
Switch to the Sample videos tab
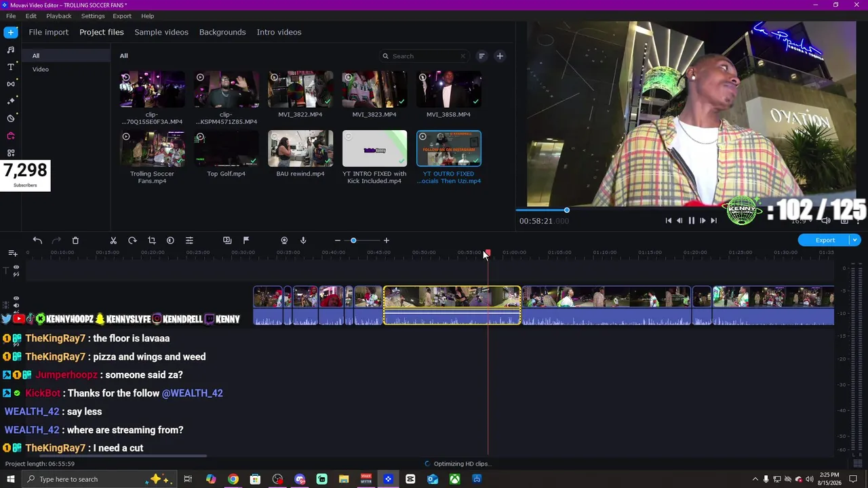161,33
